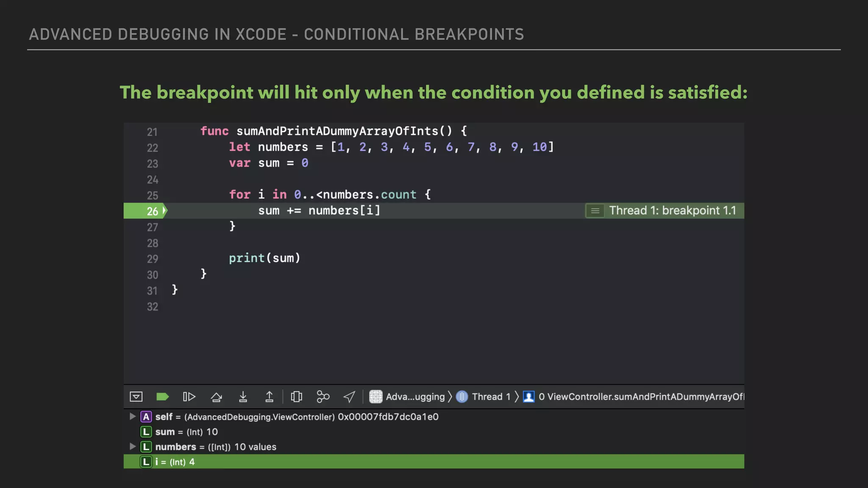Click sumAndPrintADummyArrayOfInts function name
The image size is (868, 488).
[337, 131]
